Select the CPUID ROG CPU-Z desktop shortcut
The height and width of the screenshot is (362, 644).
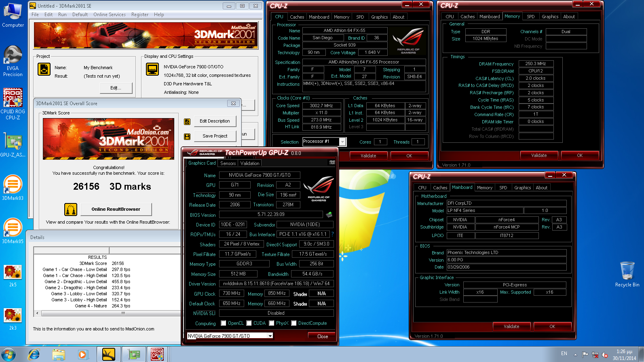click(13, 104)
